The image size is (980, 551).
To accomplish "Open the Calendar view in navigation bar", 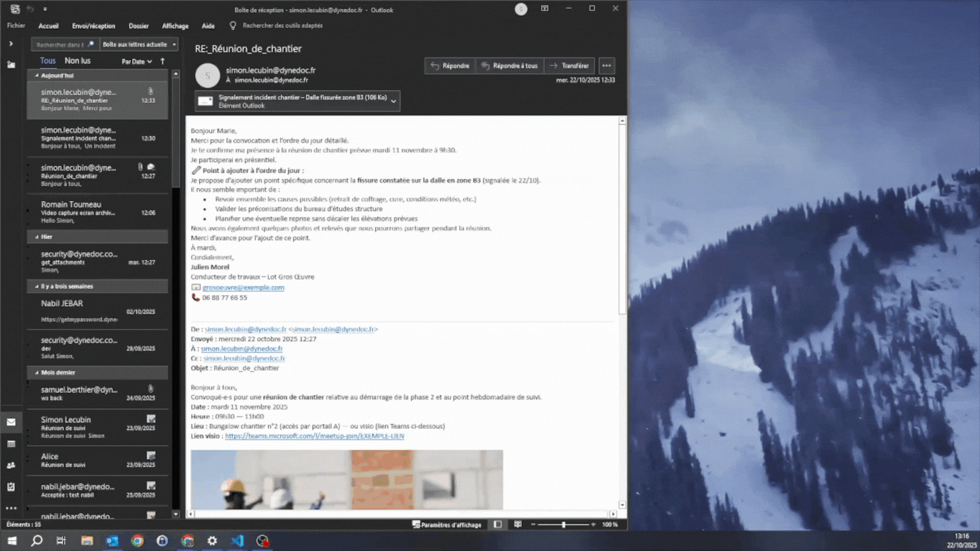I will [11, 444].
